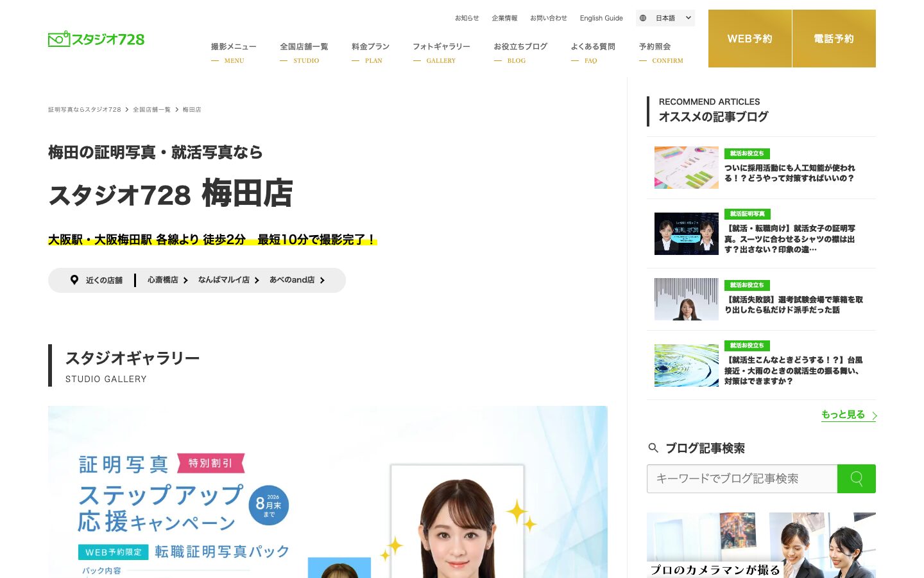Click the 全国店舗一覧 breadcrumb link
Screen dimensions: 924x578
tap(151, 110)
